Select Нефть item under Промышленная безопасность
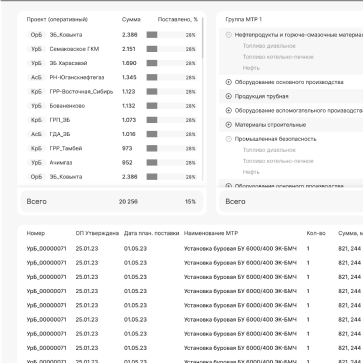363x363 pixels. pos(251,172)
